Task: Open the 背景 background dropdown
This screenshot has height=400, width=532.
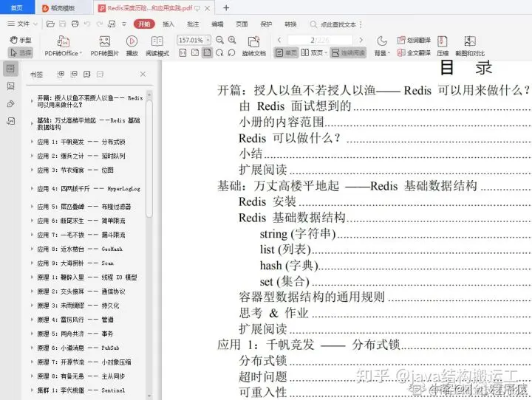Action: coord(382,46)
